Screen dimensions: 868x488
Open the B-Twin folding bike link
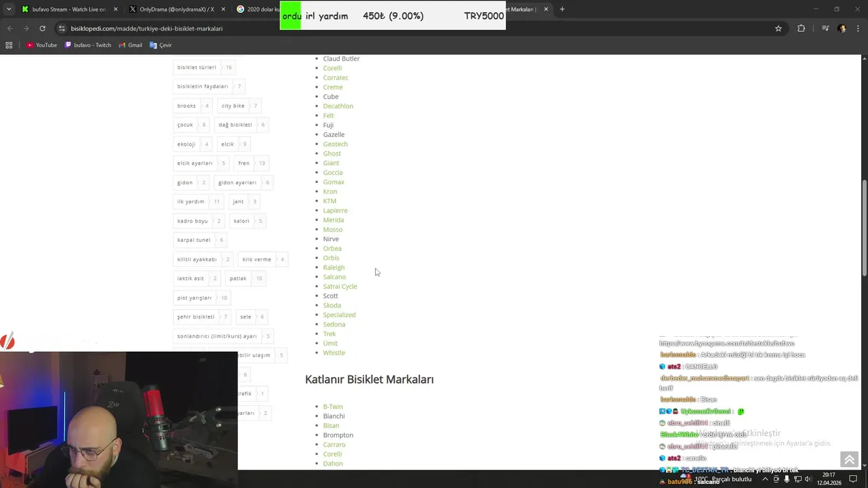click(333, 407)
